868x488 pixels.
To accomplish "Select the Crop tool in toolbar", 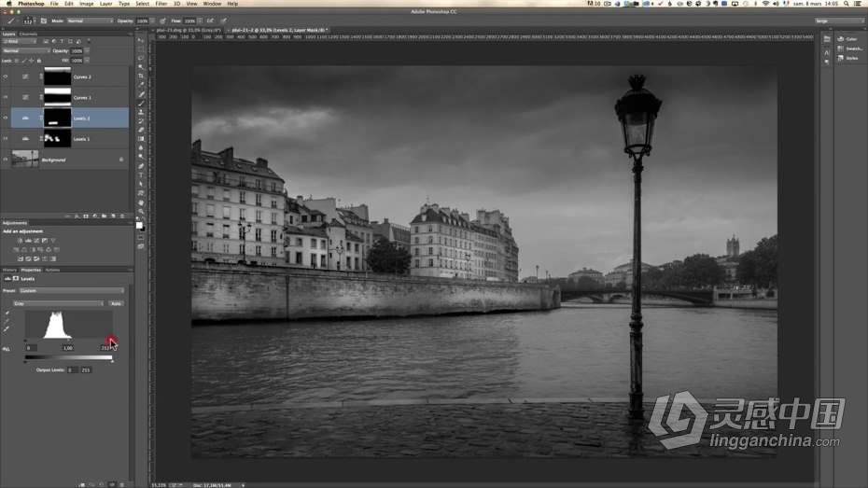I will [x=141, y=76].
